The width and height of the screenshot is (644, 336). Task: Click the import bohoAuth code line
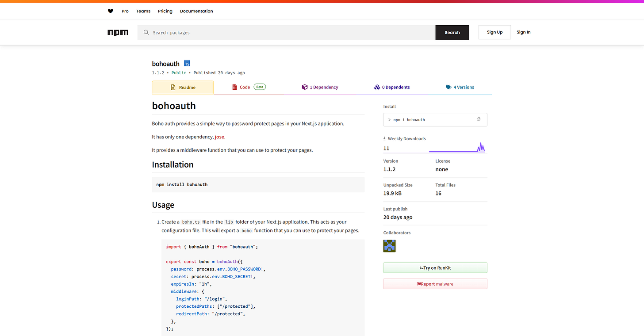click(212, 247)
